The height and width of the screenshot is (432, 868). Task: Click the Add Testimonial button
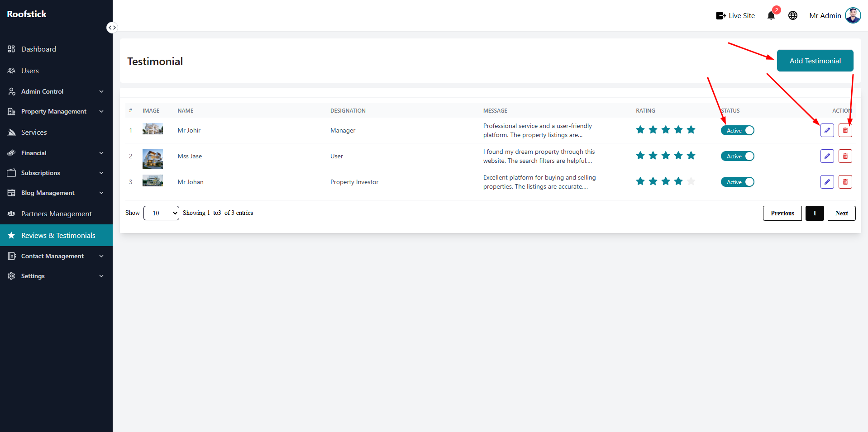(815, 61)
